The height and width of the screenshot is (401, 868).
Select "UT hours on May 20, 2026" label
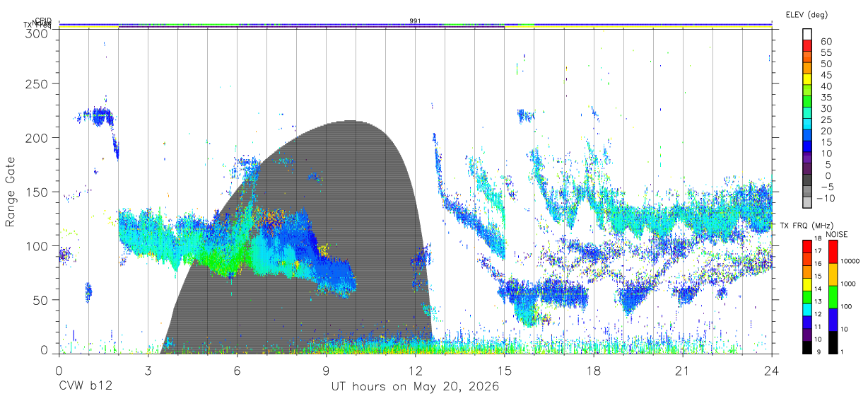[x=415, y=387]
